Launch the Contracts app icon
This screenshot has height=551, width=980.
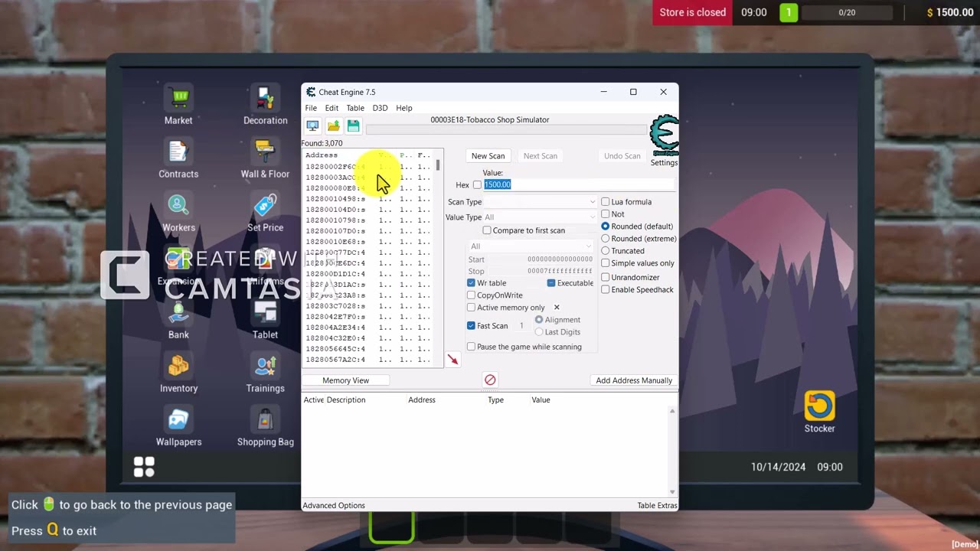pos(178,152)
